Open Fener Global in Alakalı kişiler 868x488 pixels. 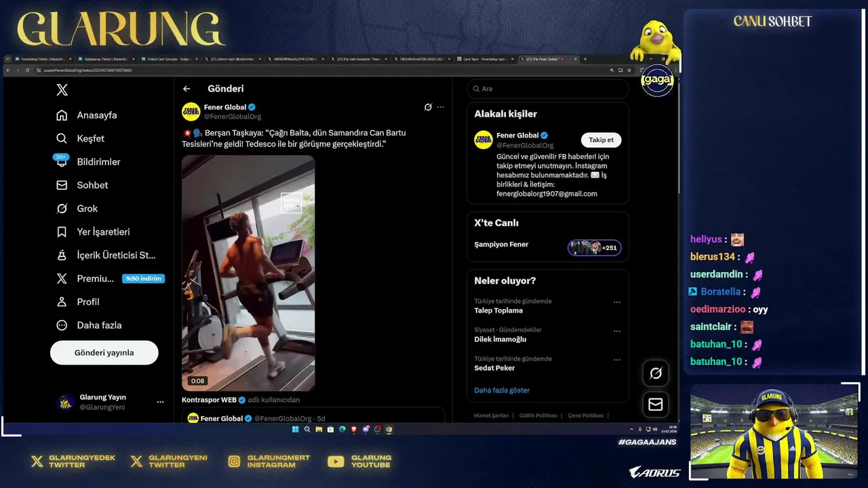(517, 136)
